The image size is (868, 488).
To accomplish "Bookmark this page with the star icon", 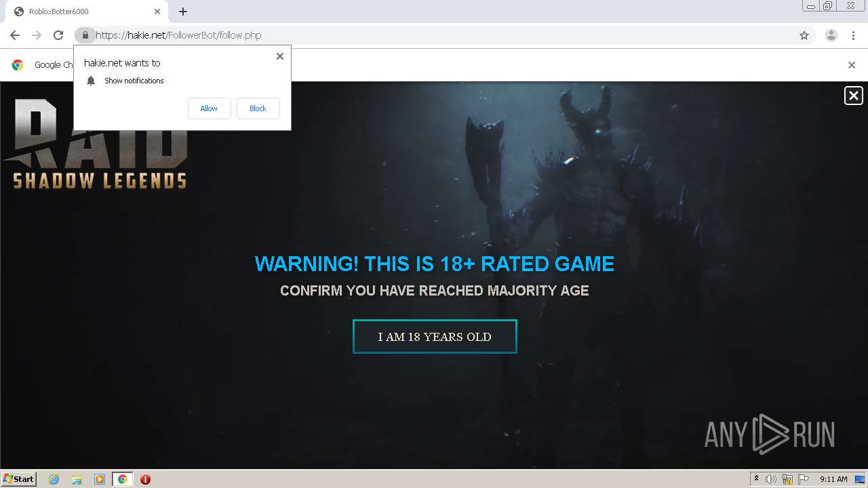I will (804, 35).
